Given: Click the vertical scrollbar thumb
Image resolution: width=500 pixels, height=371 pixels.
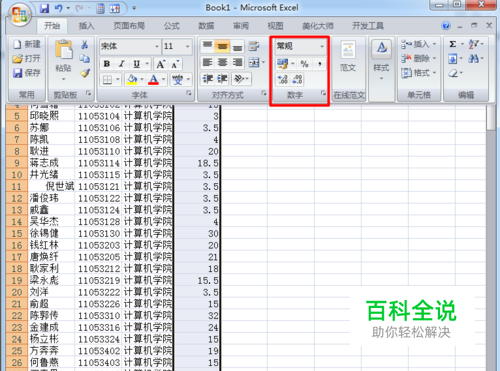Looking at the screenshot, I should pyautogui.click(x=491, y=118).
